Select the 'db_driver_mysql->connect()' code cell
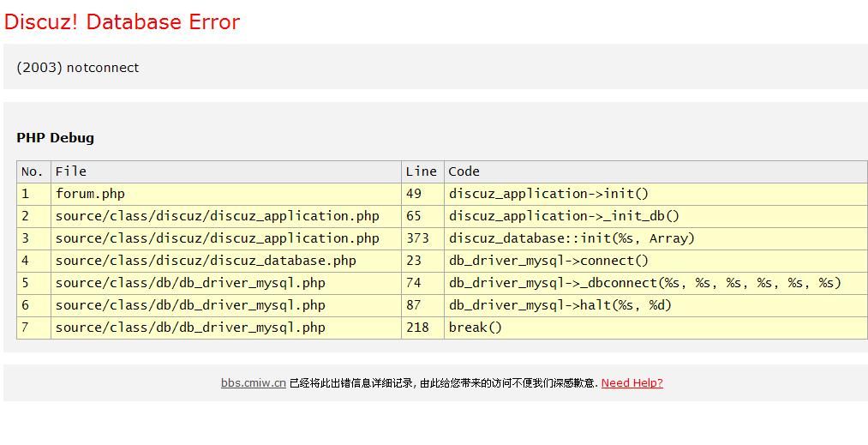868x445 pixels. [x=656, y=261]
